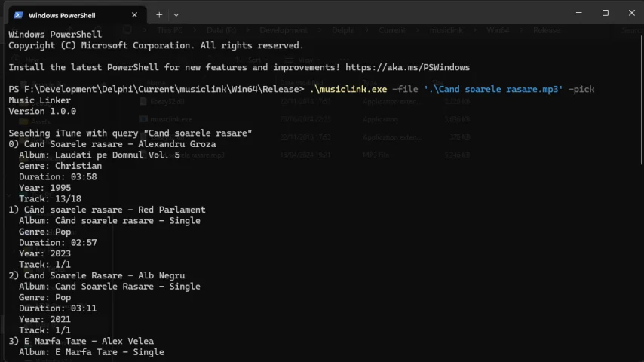Maximize the terminal window
The image size is (644, 362).
point(605,13)
